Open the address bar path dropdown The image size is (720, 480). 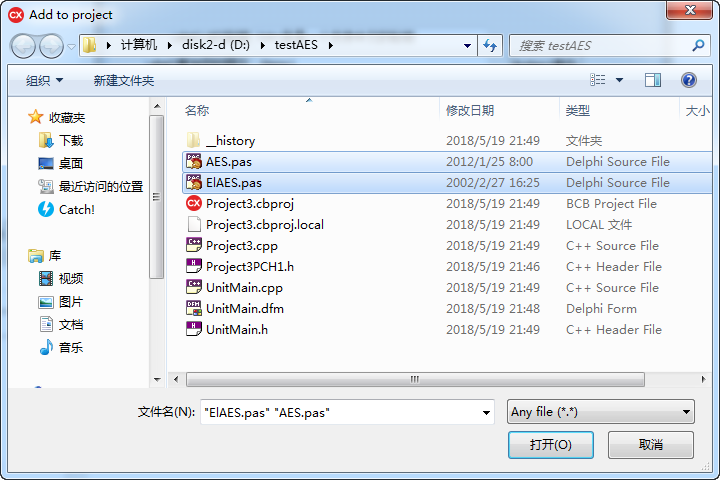pyautogui.click(x=467, y=45)
